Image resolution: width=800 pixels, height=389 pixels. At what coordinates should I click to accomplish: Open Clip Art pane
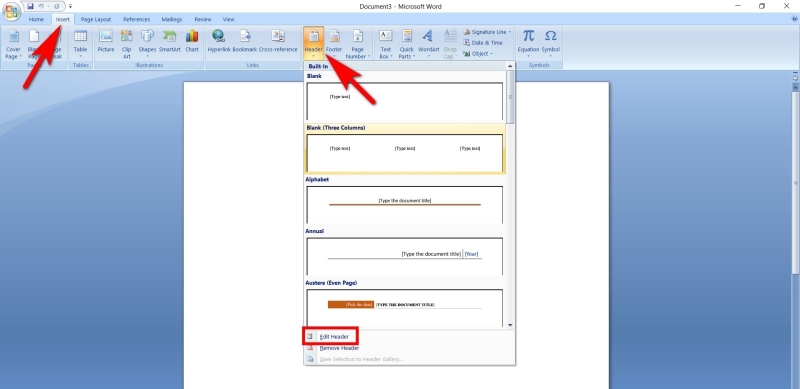(x=127, y=44)
